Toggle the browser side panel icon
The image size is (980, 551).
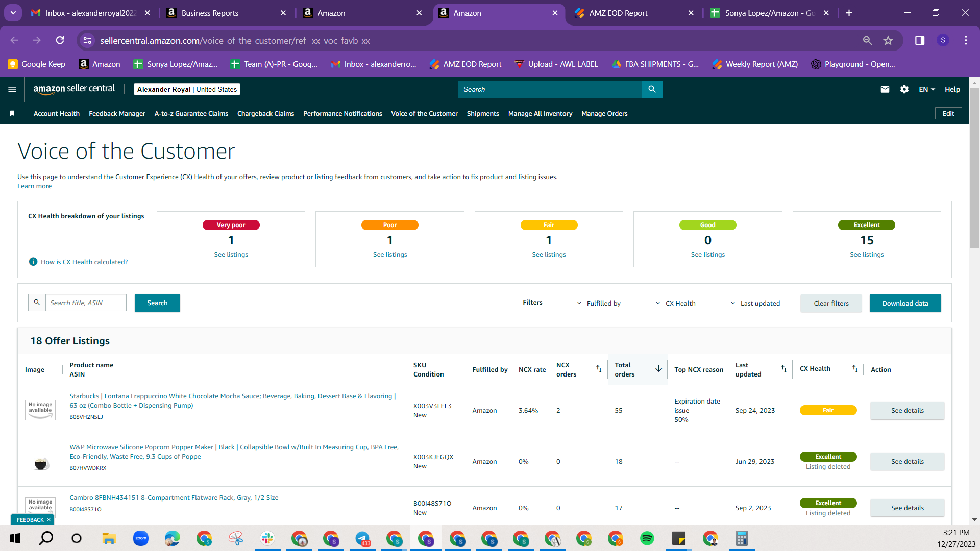[920, 40]
